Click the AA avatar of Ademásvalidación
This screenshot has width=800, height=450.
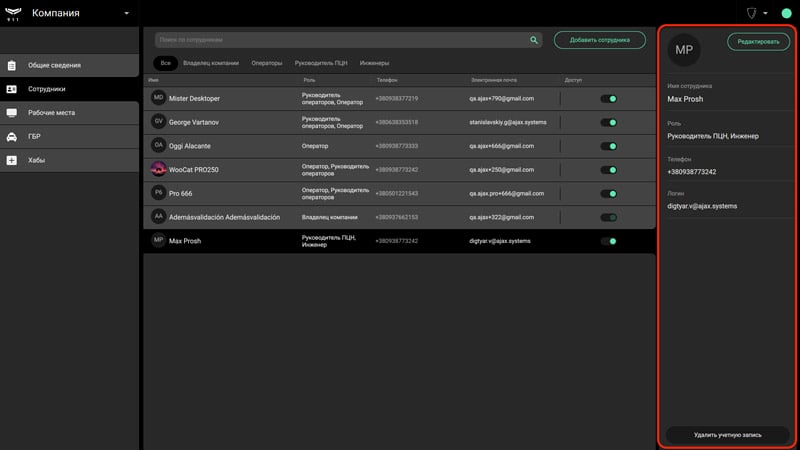(x=159, y=216)
